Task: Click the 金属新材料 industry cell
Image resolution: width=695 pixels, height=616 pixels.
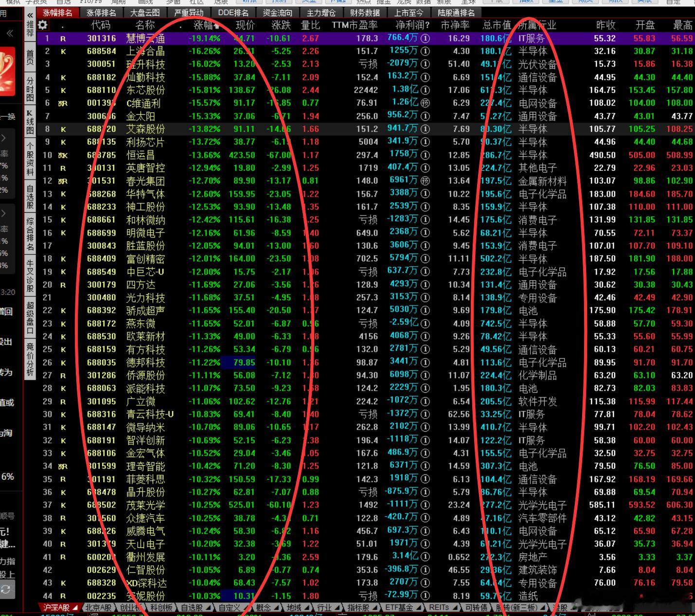Action: 542,181
